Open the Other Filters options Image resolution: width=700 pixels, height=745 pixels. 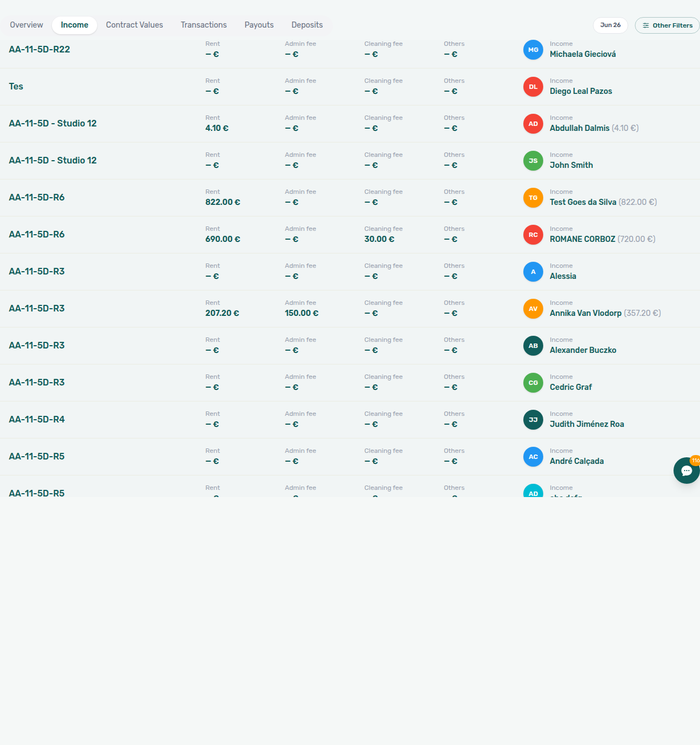click(667, 25)
